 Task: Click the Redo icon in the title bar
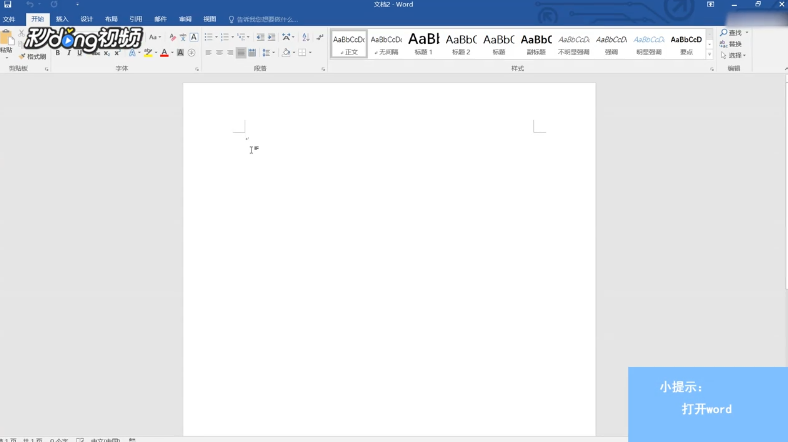tap(54, 5)
